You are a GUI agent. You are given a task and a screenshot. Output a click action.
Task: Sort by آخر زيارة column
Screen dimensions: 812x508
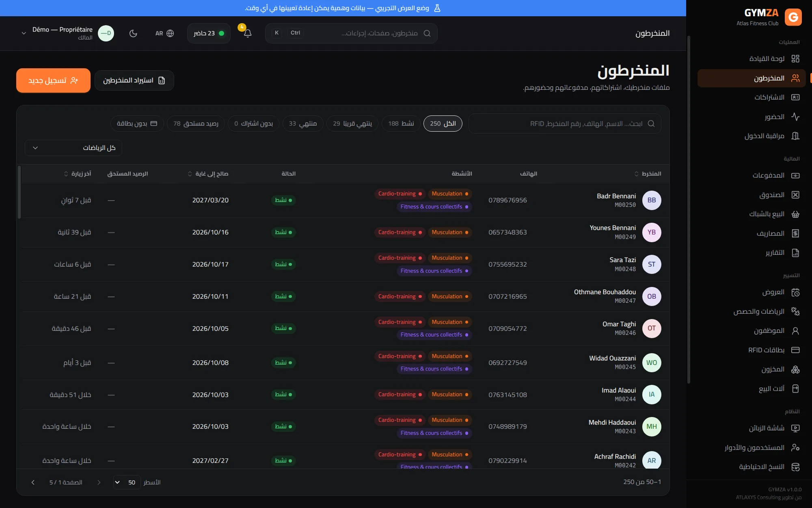tap(78, 174)
